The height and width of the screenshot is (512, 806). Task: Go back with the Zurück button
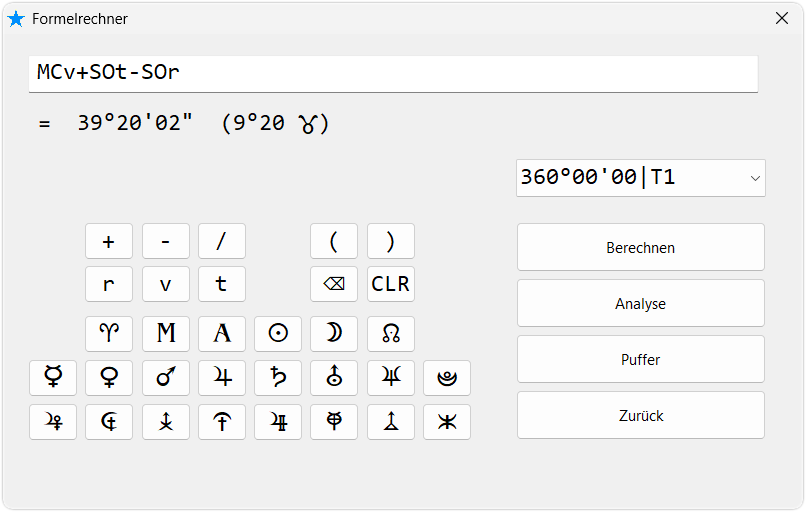pos(641,415)
